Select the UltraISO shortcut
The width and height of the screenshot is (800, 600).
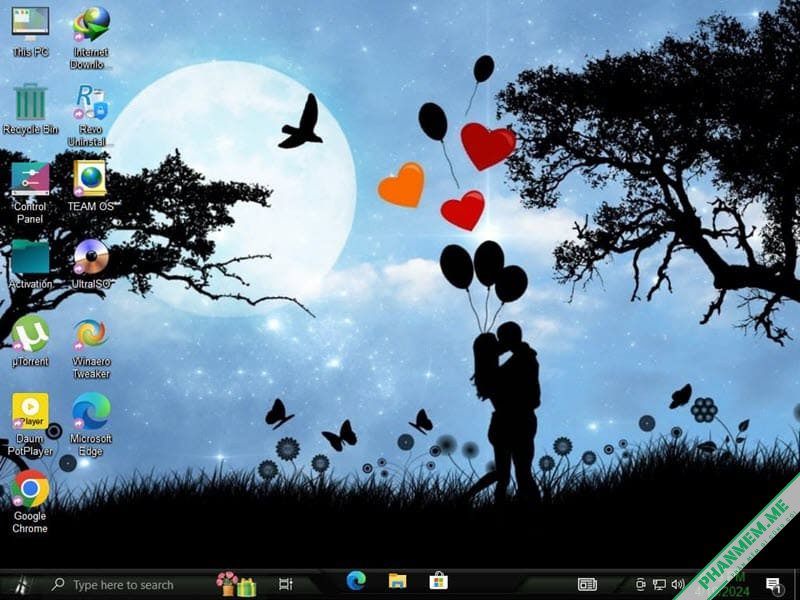(x=90, y=264)
